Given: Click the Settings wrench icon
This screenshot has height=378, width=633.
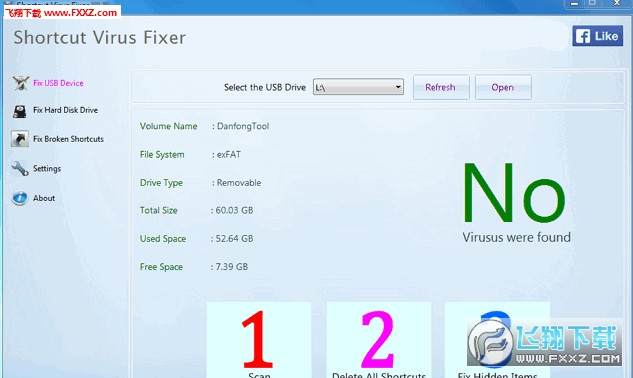Looking at the screenshot, I should click(19, 168).
